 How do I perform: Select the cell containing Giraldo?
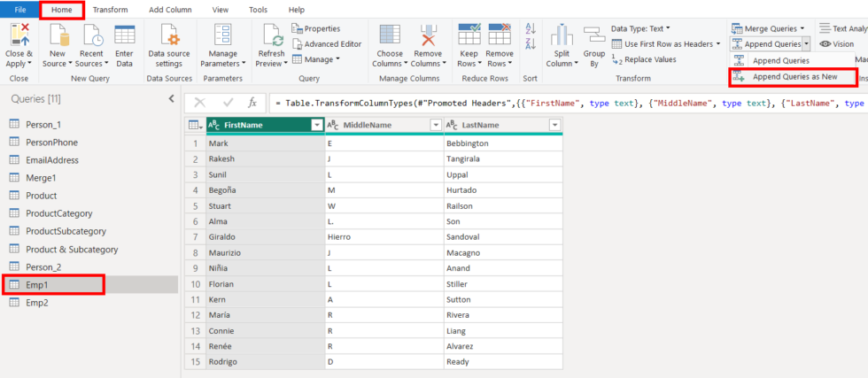[265, 237]
